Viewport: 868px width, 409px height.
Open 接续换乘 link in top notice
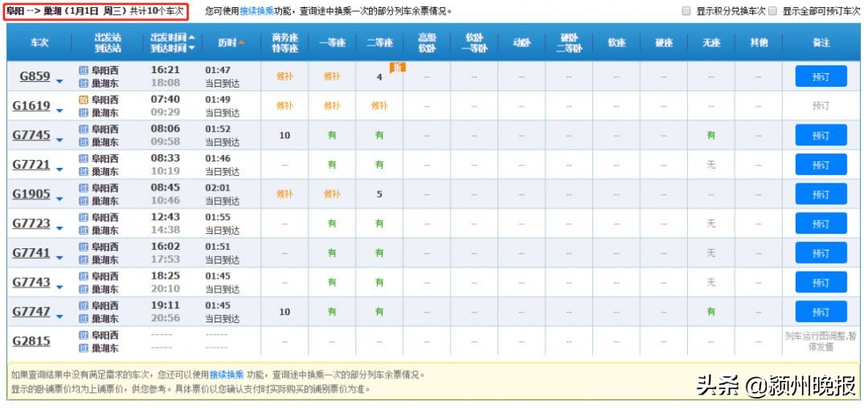(257, 11)
